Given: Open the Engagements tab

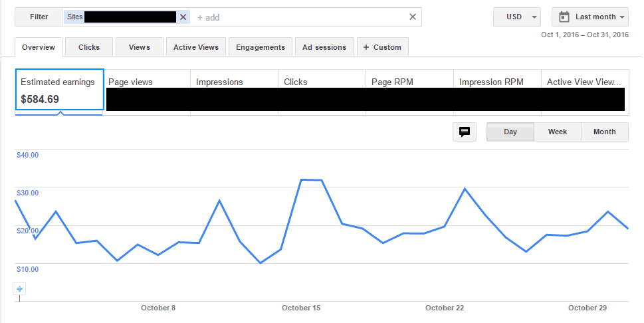Looking at the screenshot, I should [x=261, y=47].
